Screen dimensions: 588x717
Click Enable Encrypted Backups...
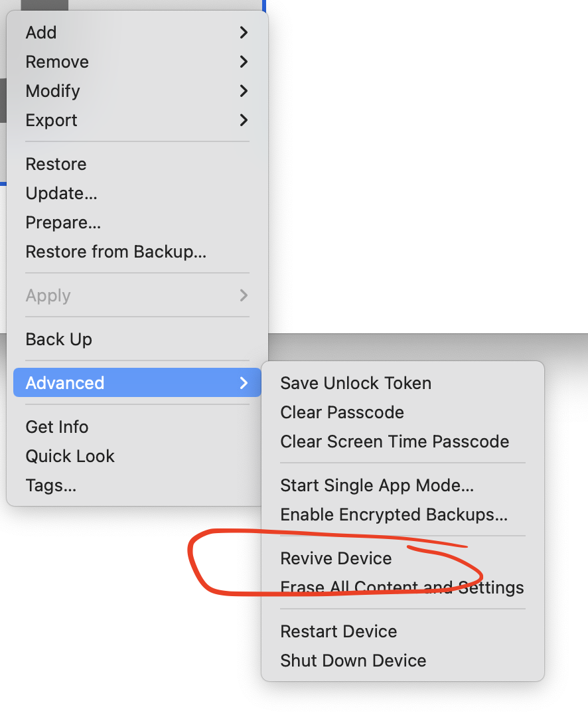coord(394,515)
